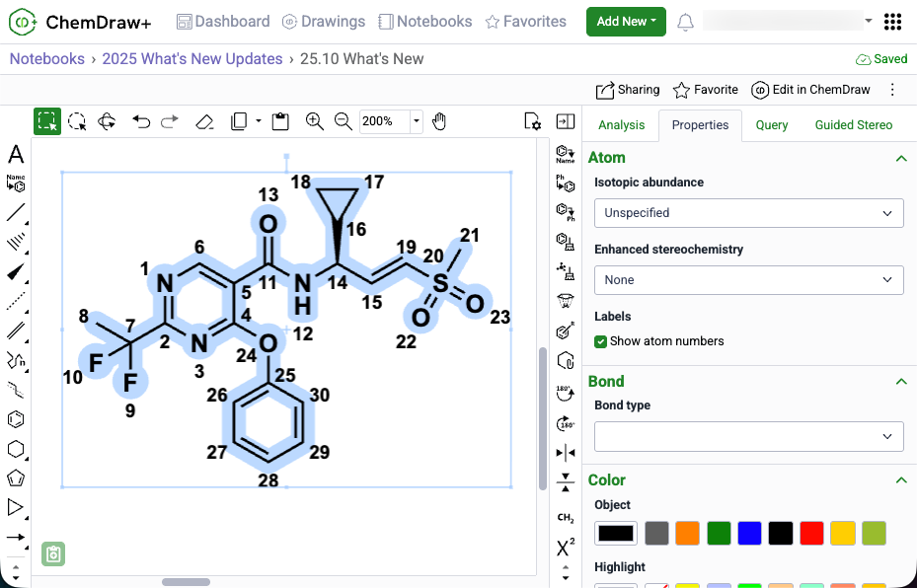Collapse the right side panel
This screenshot has width=917, height=588.
[566, 121]
